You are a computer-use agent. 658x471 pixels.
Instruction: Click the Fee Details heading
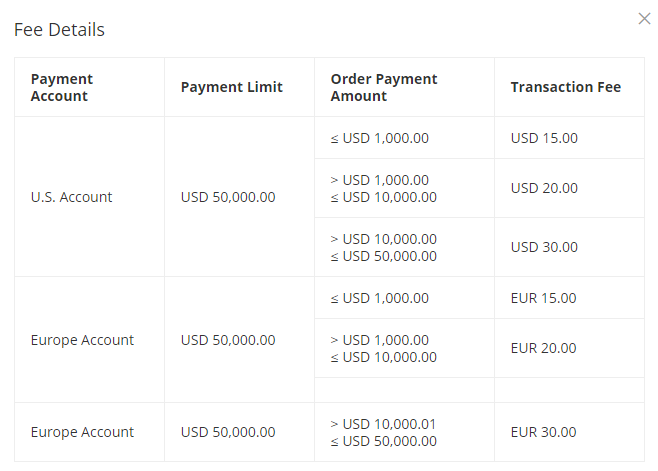[59, 30]
